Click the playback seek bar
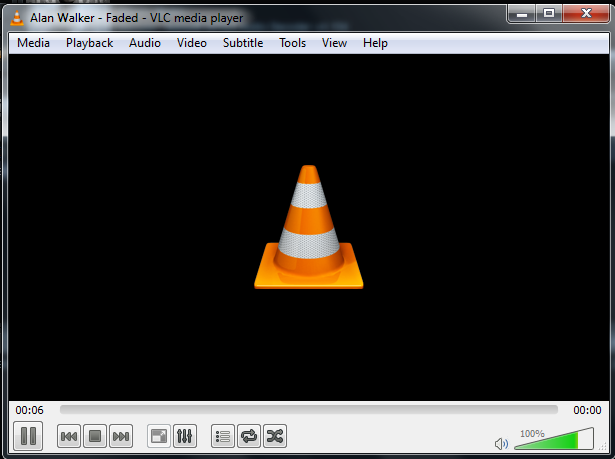Image resolution: width=615 pixels, height=459 pixels. tap(309, 410)
